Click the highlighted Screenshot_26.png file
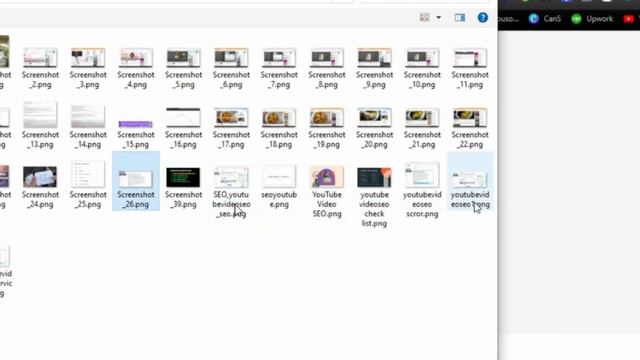 [136, 181]
